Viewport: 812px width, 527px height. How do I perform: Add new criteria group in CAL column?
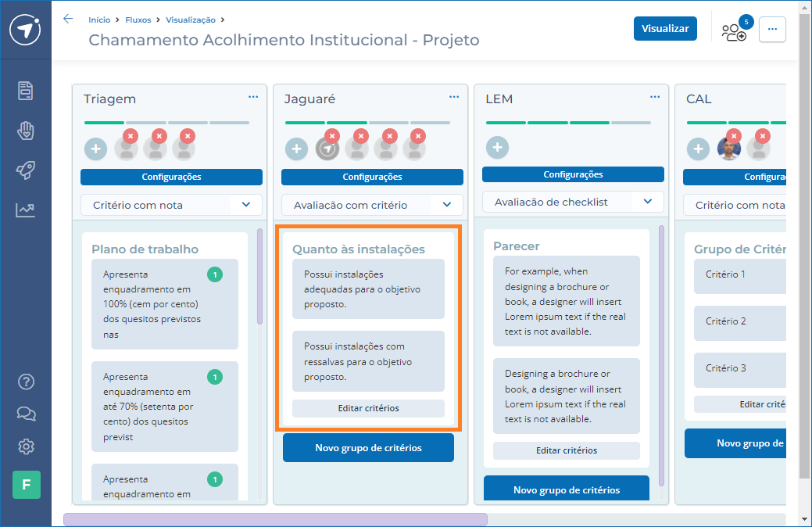[x=736, y=443]
